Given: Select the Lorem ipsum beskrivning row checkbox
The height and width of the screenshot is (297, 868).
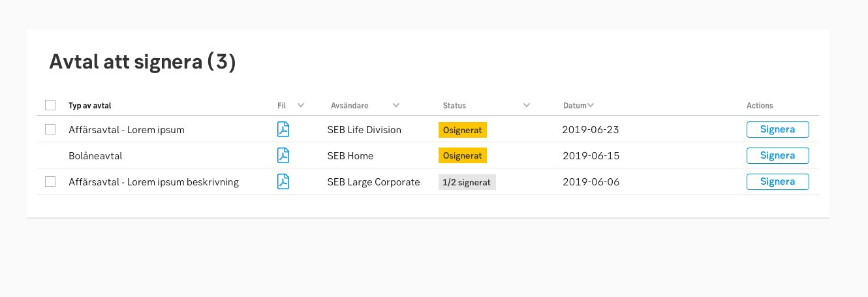Looking at the screenshot, I should (x=50, y=181).
